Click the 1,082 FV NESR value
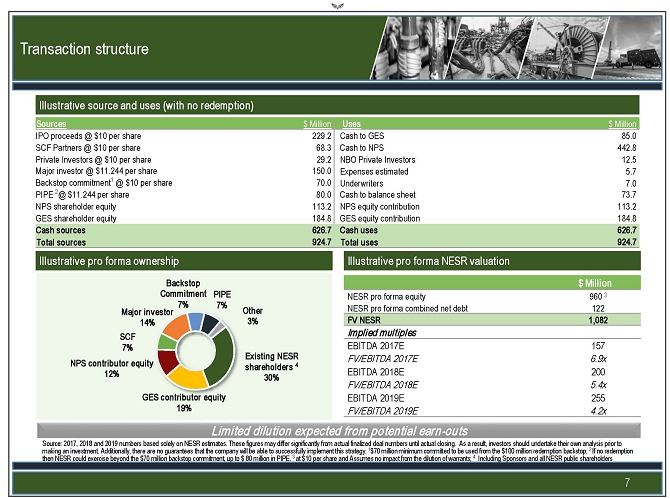 click(x=598, y=320)
